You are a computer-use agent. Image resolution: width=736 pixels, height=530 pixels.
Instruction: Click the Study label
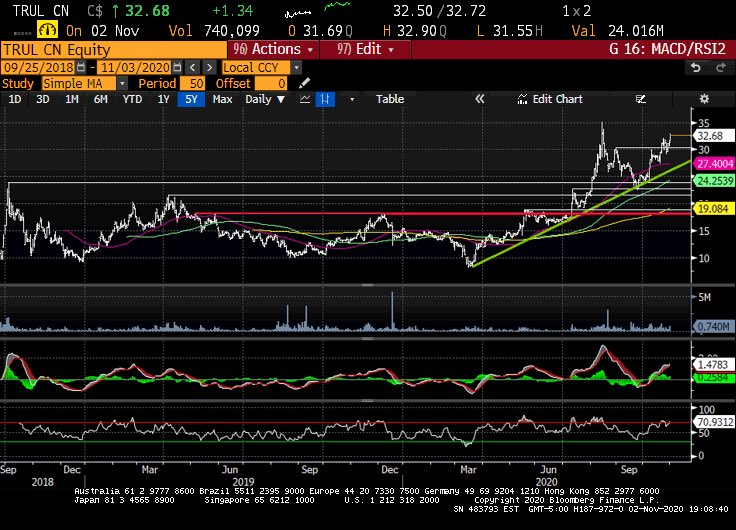(18, 84)
